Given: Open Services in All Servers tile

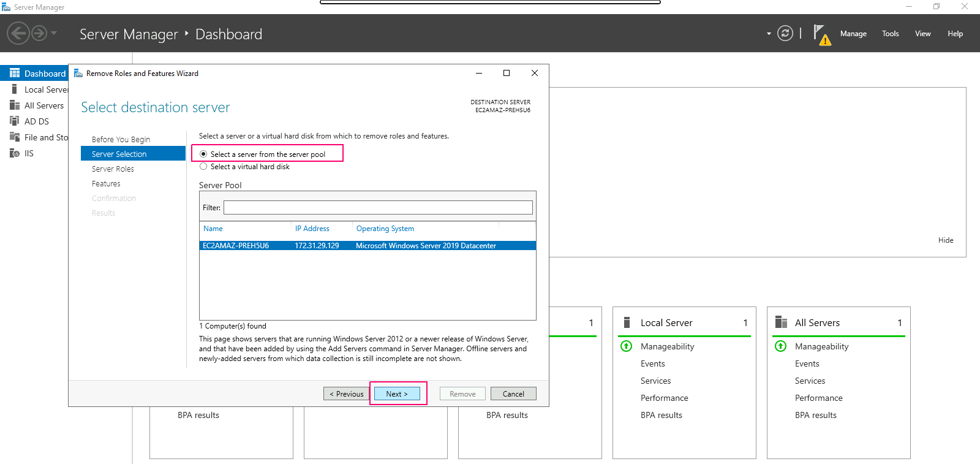Looking at the screenshot, I should click(x=810, y=381).
